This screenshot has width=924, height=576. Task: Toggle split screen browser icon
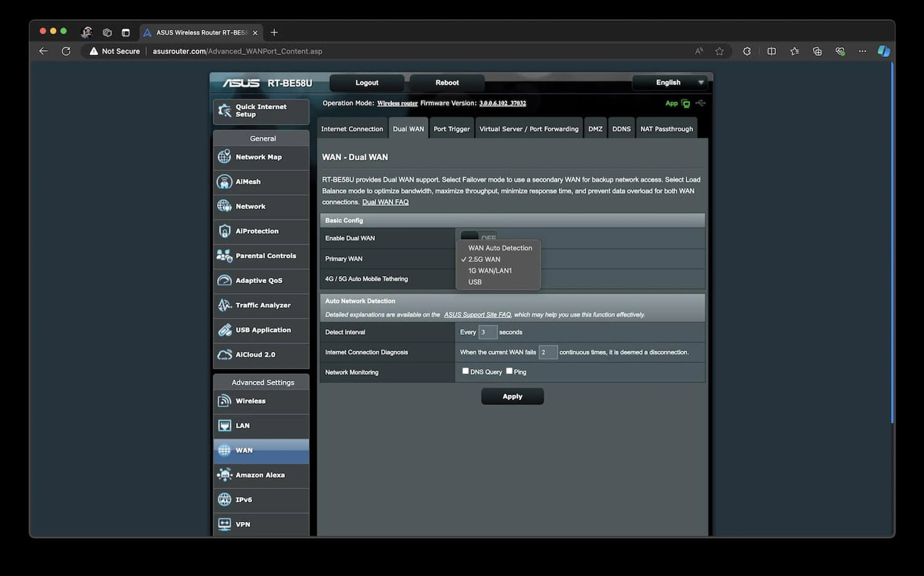pos(771,51)
